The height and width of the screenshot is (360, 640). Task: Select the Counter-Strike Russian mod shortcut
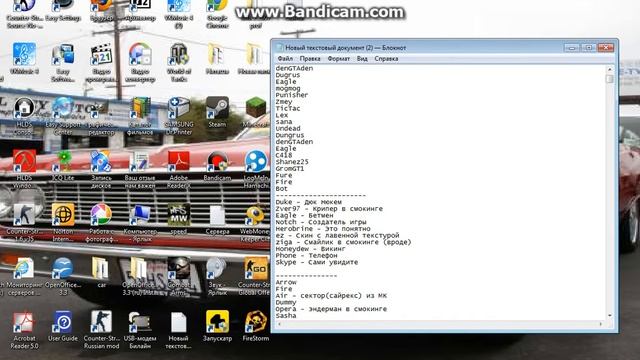[x=101, y=329]
